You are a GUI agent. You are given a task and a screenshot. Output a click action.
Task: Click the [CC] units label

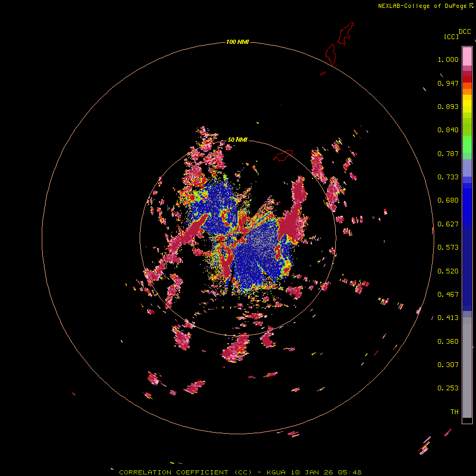pyautogui.click(x=451, y=36)
